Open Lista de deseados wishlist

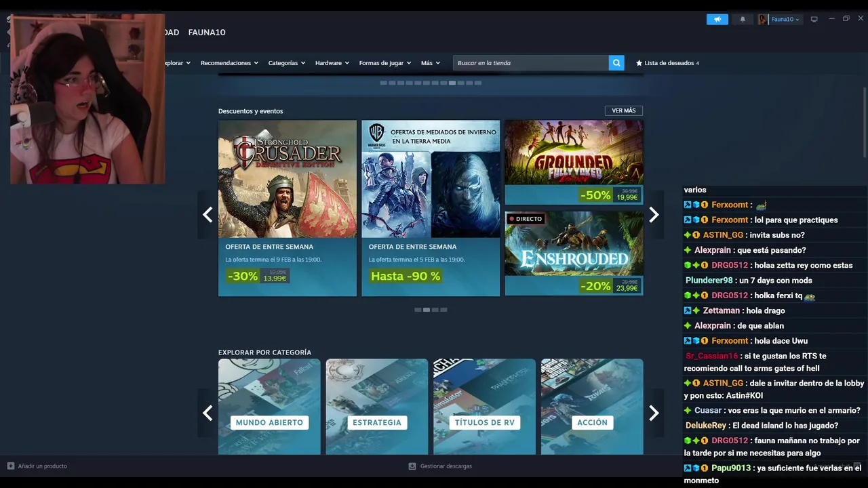tap(669, 63)
